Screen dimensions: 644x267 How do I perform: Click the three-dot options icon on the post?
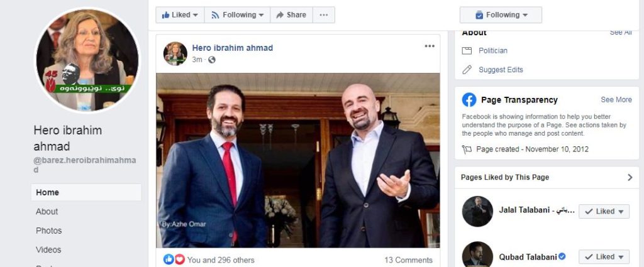pyautogui.click(x=429, y=46)
